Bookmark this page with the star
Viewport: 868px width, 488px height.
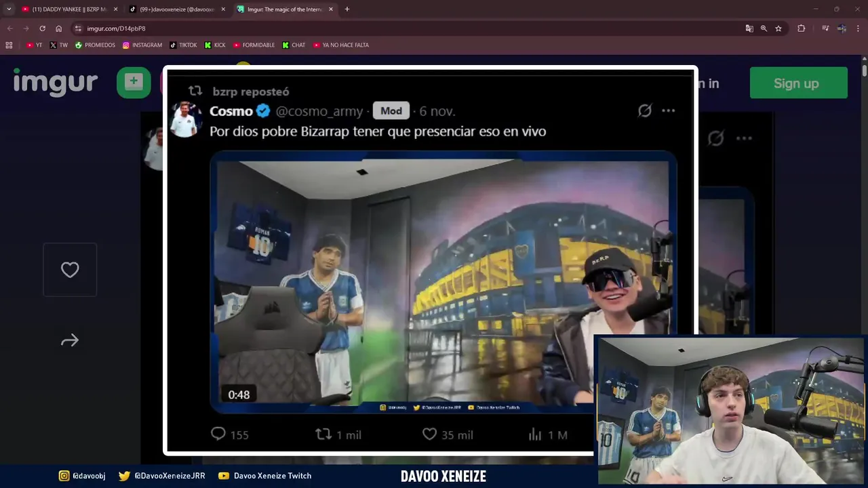coord(778,28)
